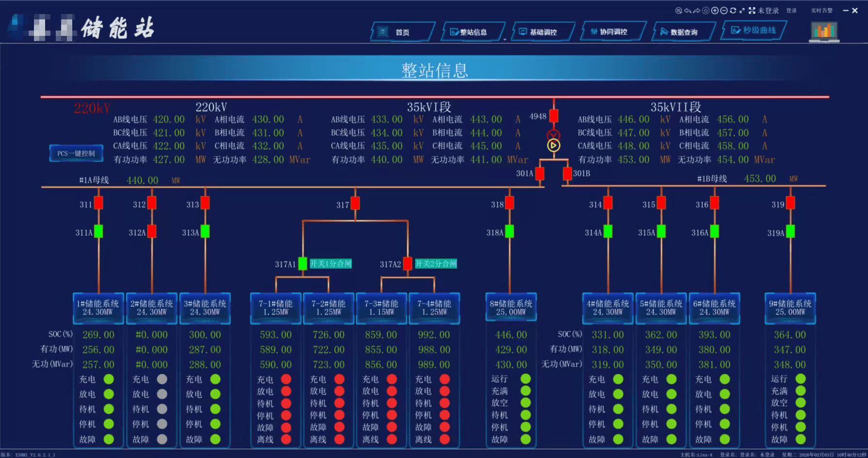Click the refresh icon in top toolbar
Screen dimensions: 868x458
tap(733, 11)
